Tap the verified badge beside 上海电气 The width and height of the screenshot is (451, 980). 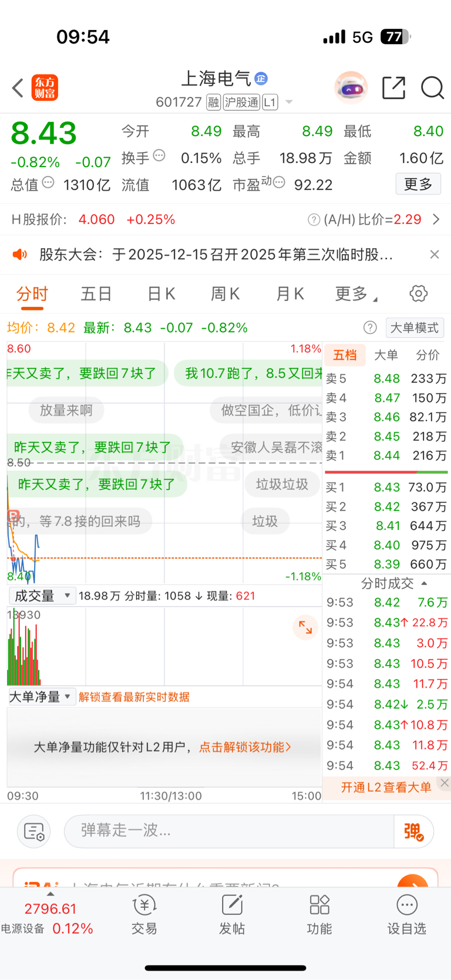pos(261,78)
